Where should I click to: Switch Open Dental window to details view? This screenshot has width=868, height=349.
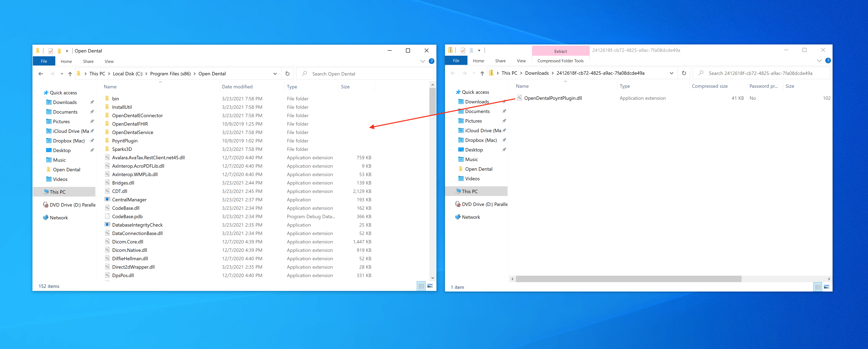click(421, 286)
